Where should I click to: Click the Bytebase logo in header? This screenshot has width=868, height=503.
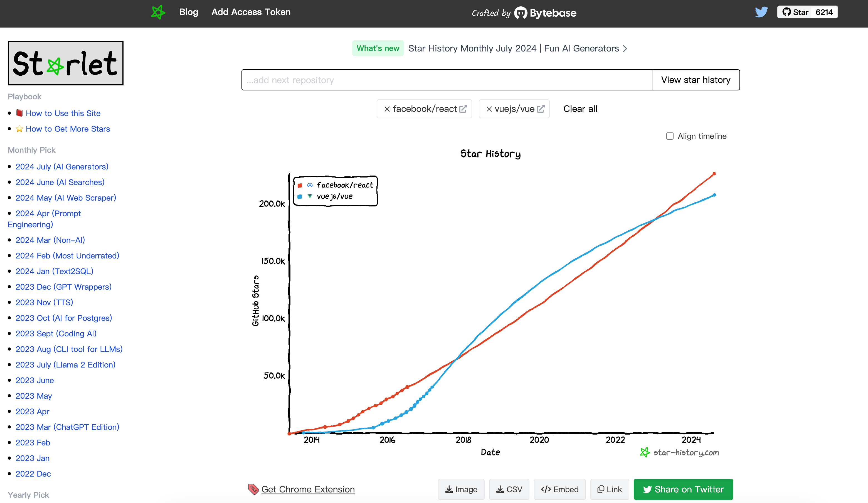click(x=545, y=13)
